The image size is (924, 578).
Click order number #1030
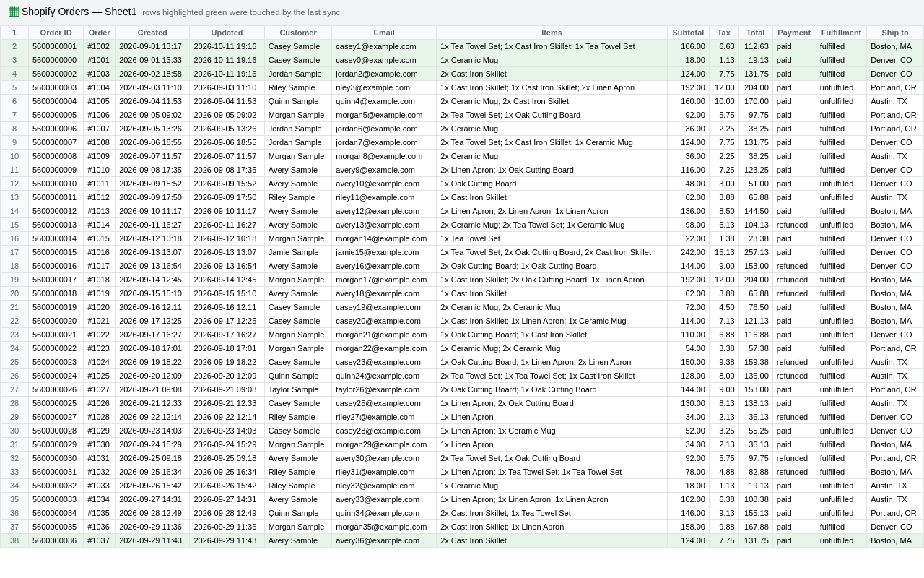click(x=99, y=444)
